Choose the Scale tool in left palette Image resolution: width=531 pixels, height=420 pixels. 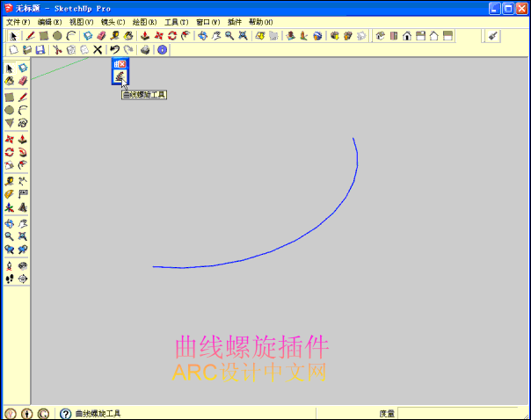pos(10,165)
